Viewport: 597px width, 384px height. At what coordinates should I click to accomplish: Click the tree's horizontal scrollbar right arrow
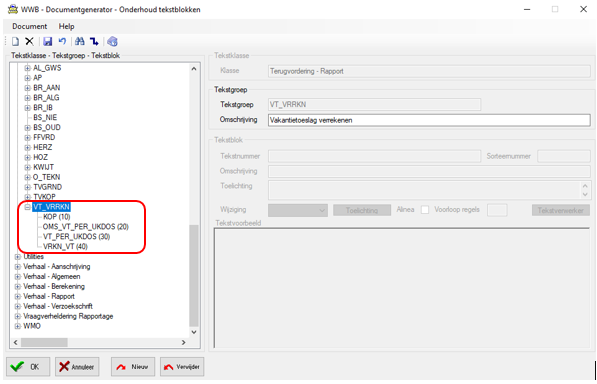point(184,343)
